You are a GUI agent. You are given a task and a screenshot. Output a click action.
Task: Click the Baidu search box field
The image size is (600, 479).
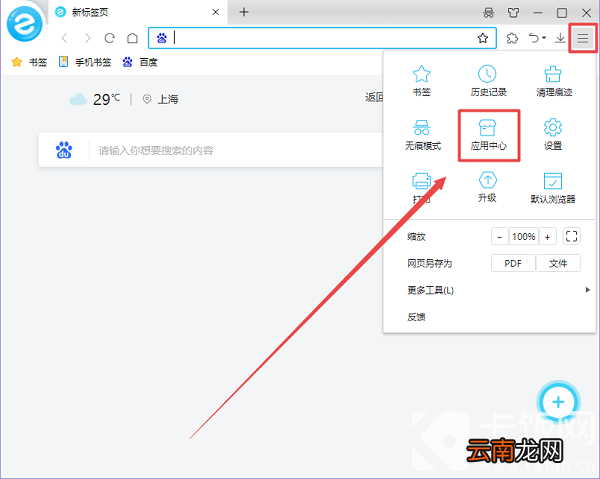[211, 150]
